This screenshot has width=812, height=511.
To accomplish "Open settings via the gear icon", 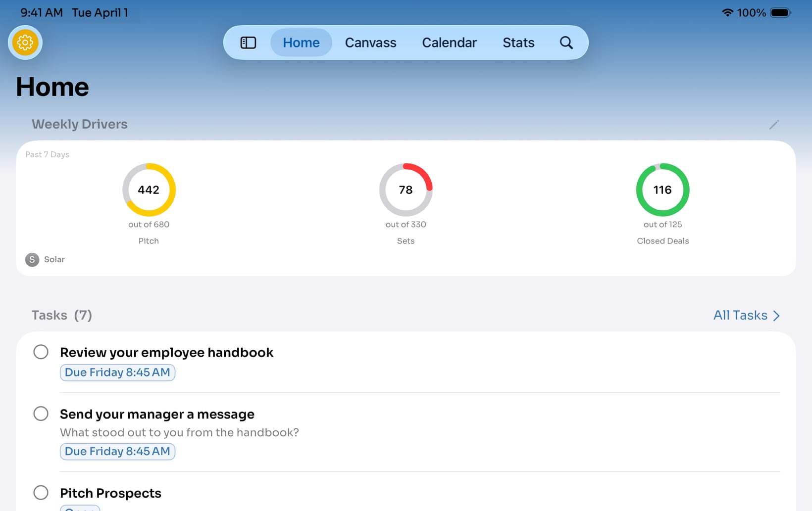I will pos(25,43).
